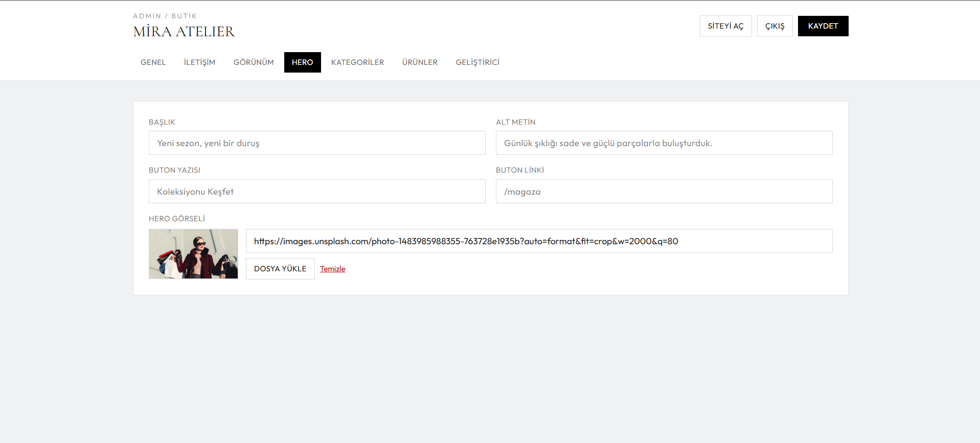
Task: Focus the ALT METİN input field
Action: (664, 143)
